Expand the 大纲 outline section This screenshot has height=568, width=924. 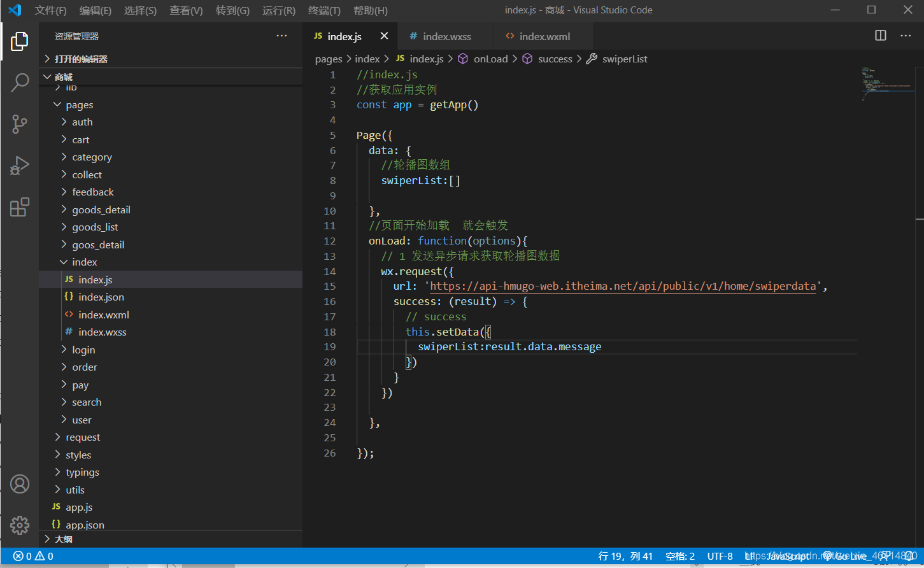point(171,539)
